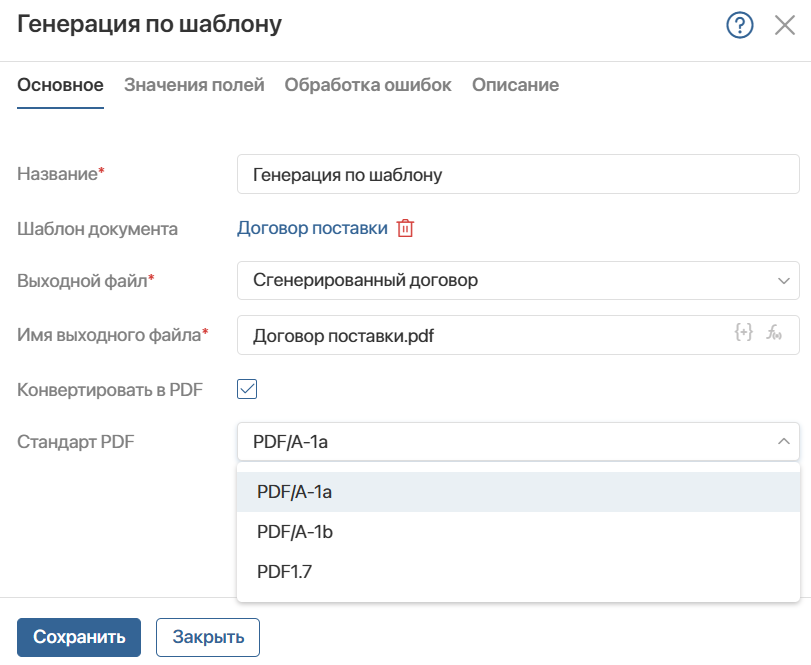
Task: Choose the PDF/A-1b option
Action: [518, 532]
